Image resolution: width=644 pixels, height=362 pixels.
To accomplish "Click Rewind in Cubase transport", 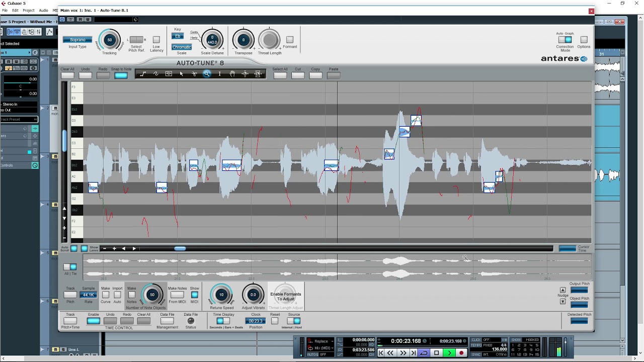I will (x=390, y=353).
